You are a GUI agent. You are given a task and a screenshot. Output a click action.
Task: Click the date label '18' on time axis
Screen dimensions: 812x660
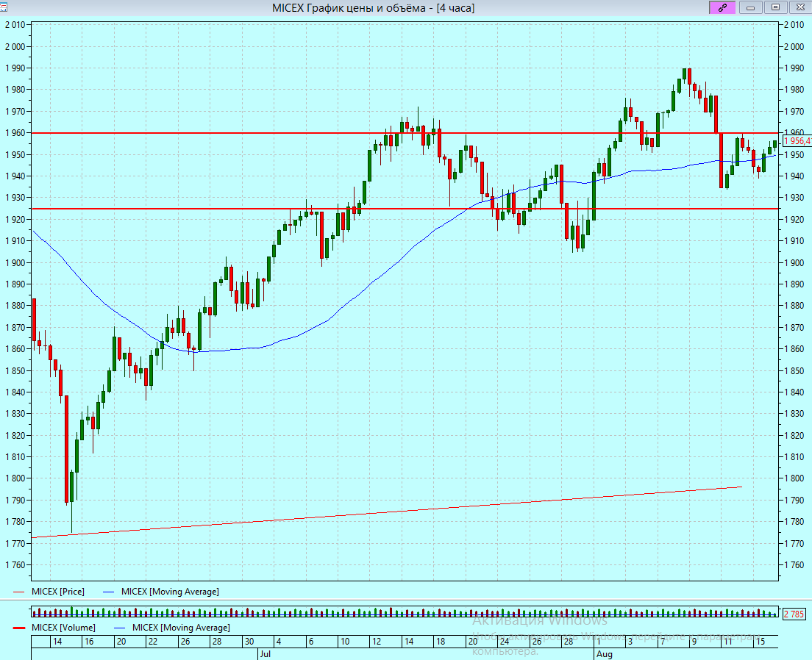click(440, 642)
